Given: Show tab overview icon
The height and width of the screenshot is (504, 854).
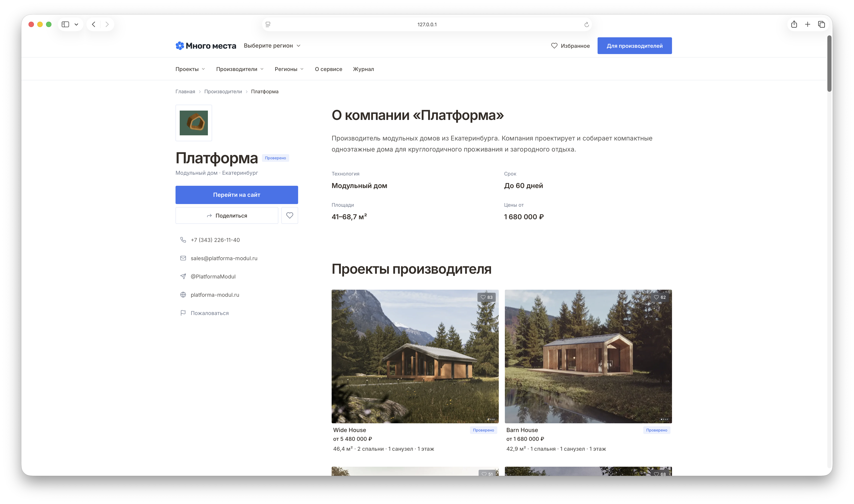Looking at the screenshot, I should click(821, 24).
